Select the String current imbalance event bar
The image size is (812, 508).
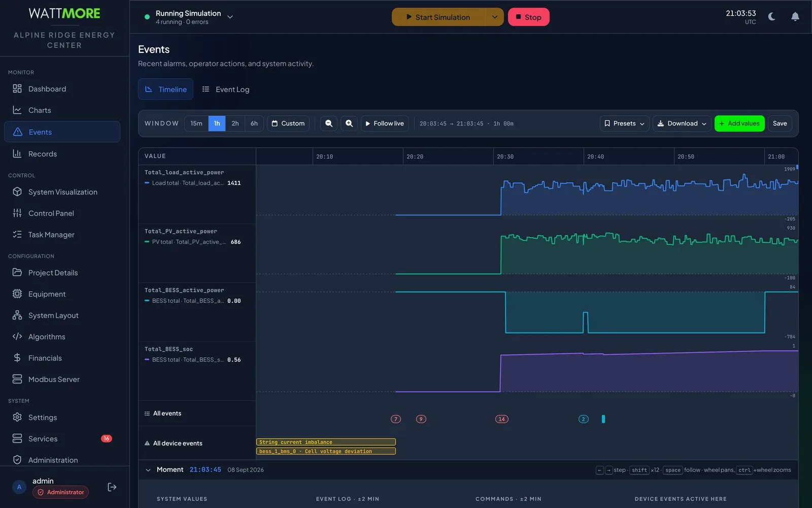[x=326, y=442]
